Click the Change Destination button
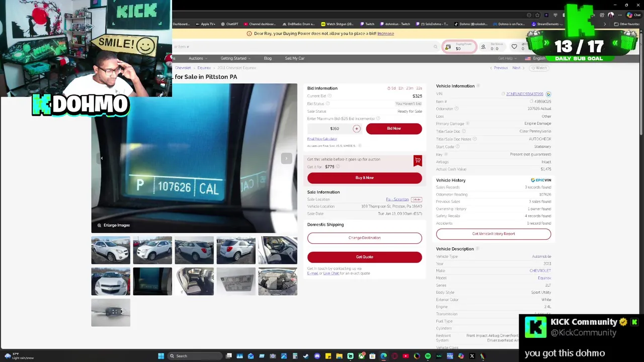 click(x=365, y=238)
